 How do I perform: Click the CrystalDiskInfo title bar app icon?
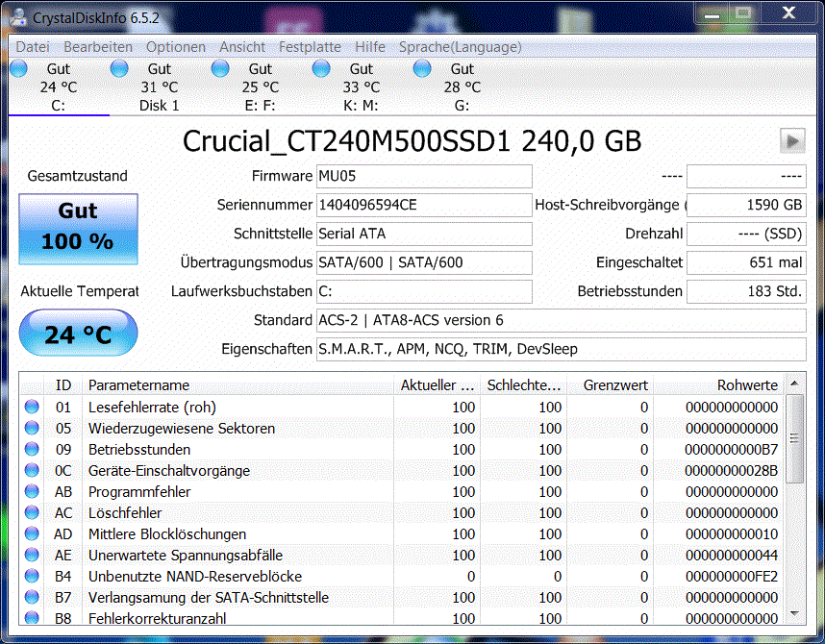pos(18,17)
